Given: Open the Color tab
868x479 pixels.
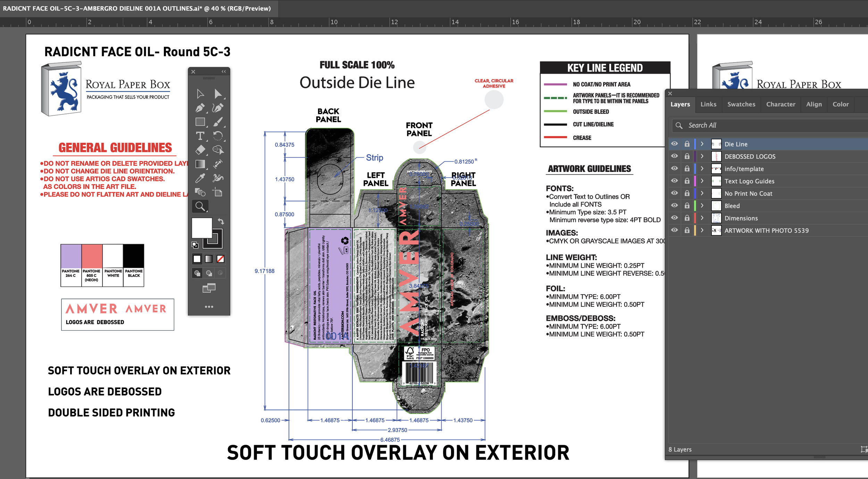Looking at the screenshot, I should click(841, 104).
